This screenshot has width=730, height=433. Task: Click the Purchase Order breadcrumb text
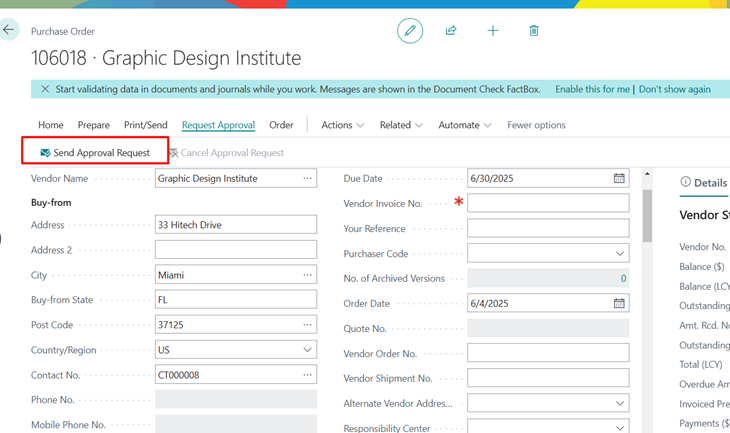(63, 31)
